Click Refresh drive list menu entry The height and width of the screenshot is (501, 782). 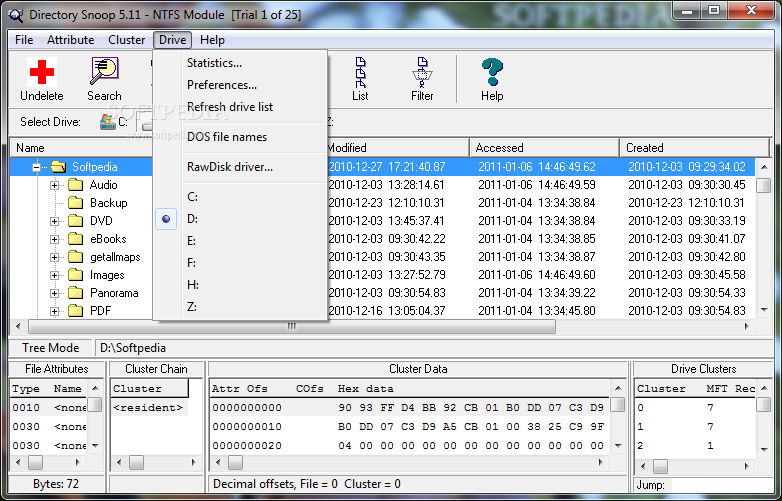[x=240, y=107]
